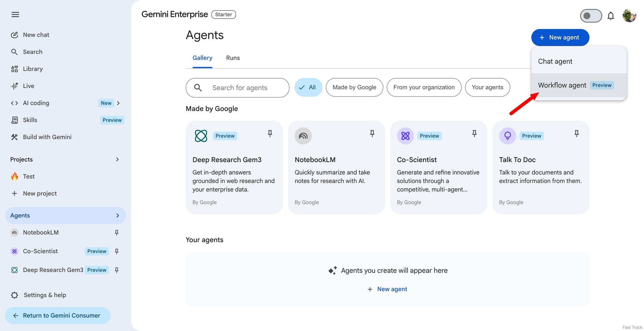Image resolution: width=644 pixels, height=331 pixels.
Task: Switch to the Gallery tab
Action: pos(202,58)
